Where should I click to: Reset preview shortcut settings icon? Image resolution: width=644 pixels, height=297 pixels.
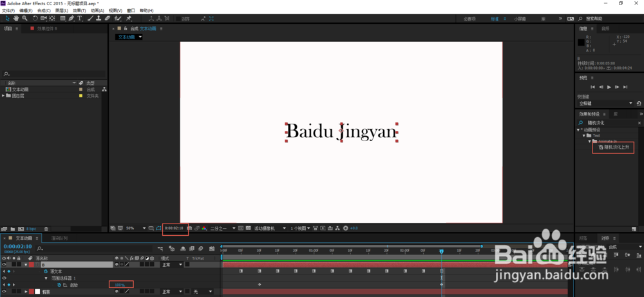click(x=639, y=103)
